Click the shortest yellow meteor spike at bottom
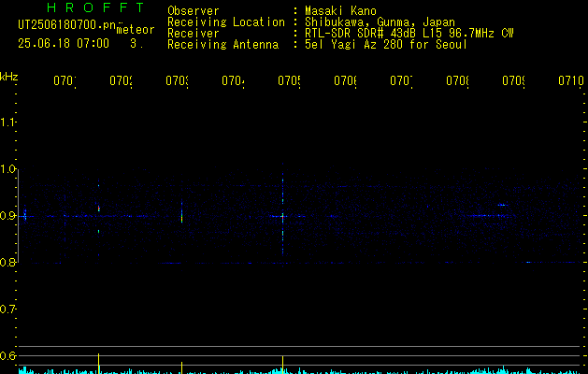The width and height of the screenshot is (588, 374). tap(182, 368)
